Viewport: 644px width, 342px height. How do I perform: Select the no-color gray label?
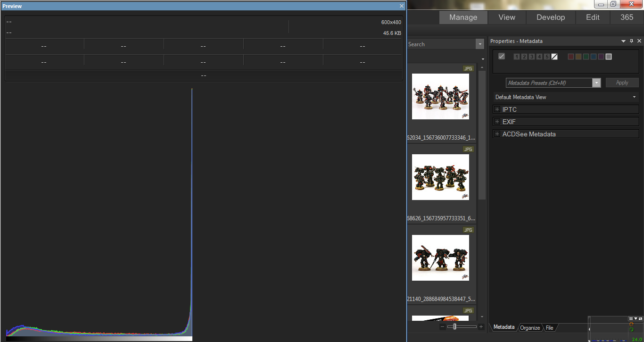[609, 57]
